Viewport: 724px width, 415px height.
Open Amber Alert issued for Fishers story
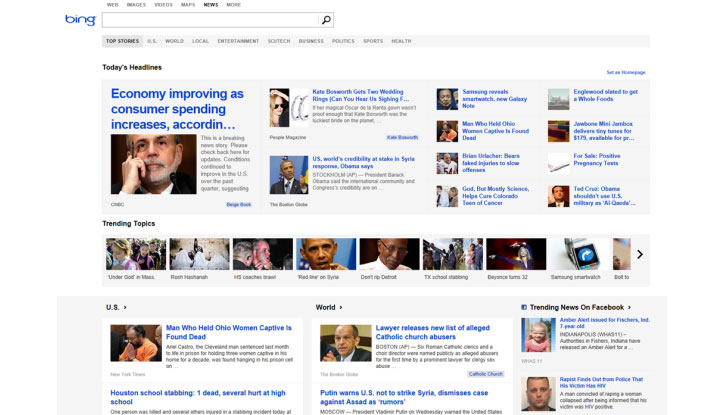coord(604,323)
